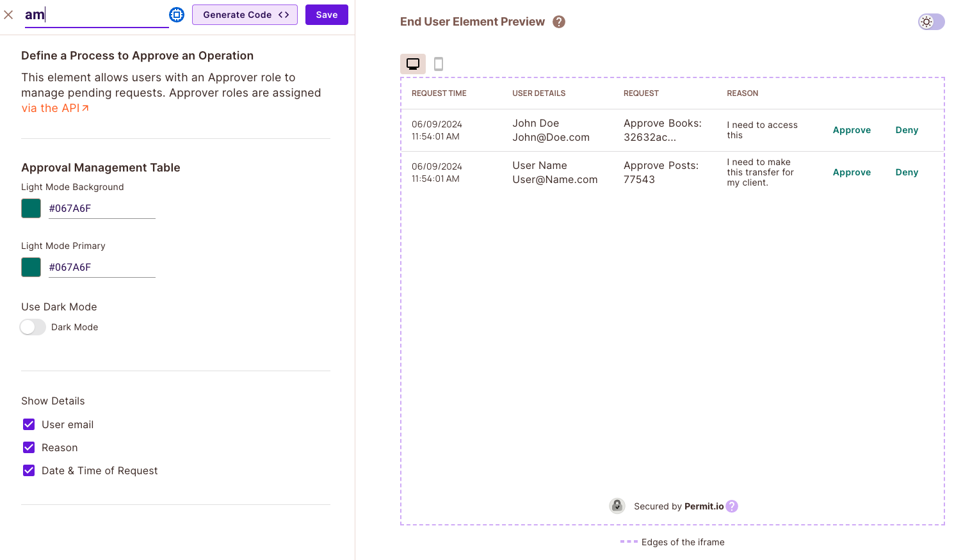Save the approval management element

click(x=327, y=14)
